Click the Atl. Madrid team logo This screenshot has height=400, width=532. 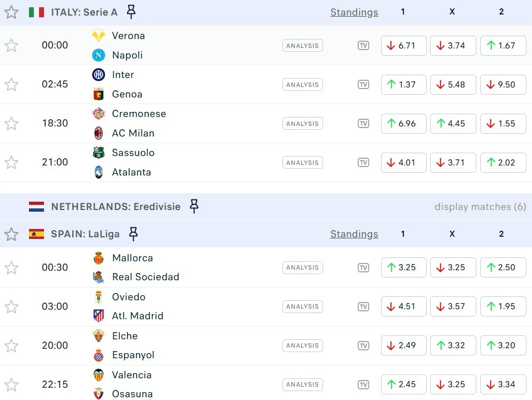point(99,316)
